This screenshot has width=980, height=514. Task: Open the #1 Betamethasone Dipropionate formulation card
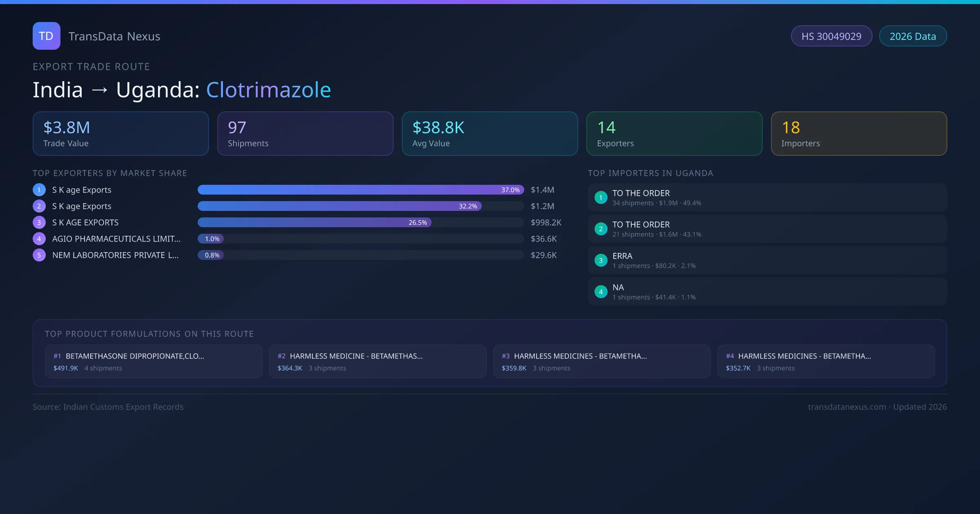pyautogui.click(x=154, y=361)
